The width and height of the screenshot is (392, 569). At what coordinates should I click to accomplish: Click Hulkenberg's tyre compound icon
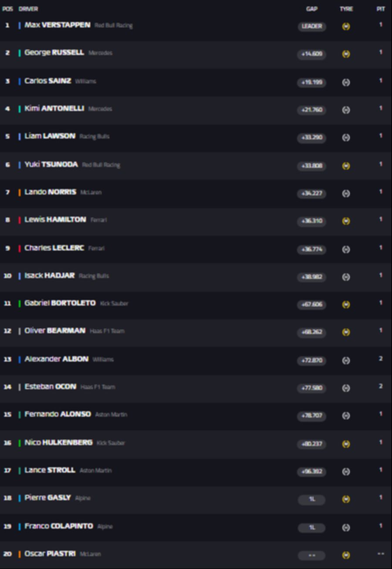pos(346,444)
